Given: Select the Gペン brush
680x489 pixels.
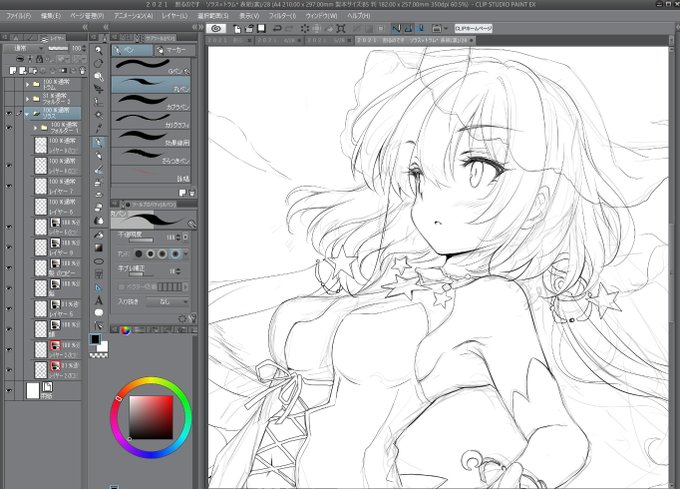Looking at the screenshot, I should [x=151, y=66].
